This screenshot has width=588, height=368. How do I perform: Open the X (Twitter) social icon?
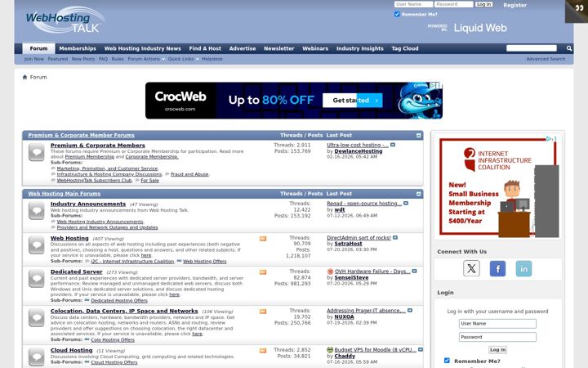[x=471, y=268]
